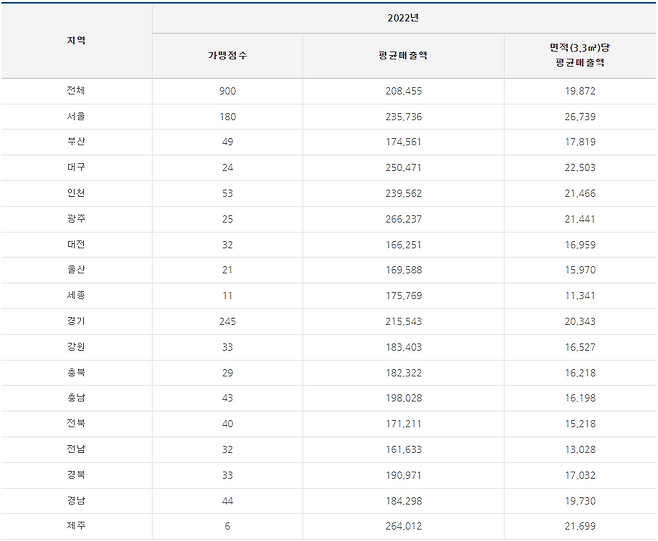Click 인천 per-area sales 21,466
The width and height of the screenshot is (658, 541).
coord(579,193)
